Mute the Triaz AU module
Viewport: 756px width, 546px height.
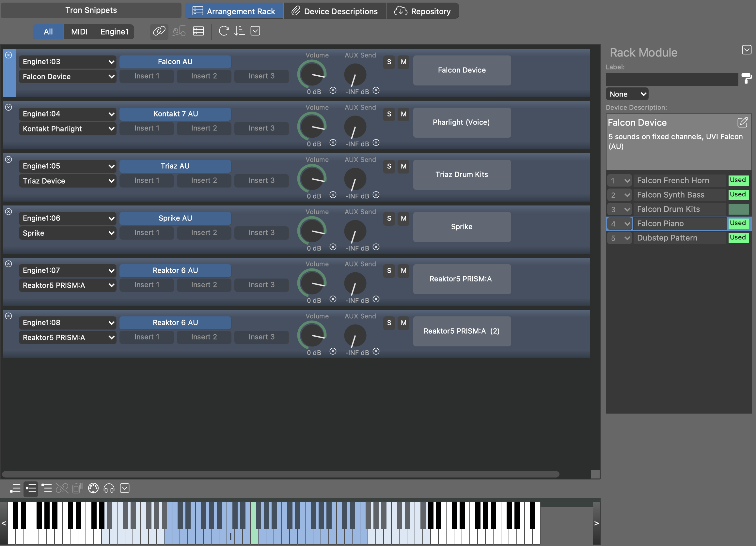(403, 166)
